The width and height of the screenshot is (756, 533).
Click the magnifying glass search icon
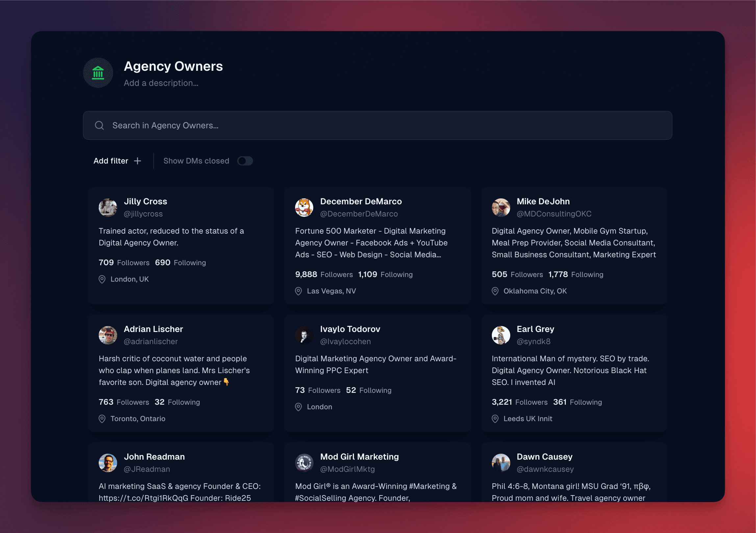(100, 125)
